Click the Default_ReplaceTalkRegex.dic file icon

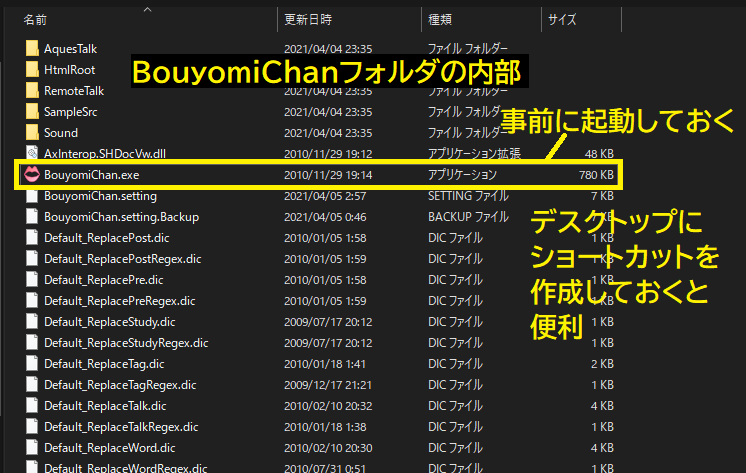pyautogui.click(x=32, y=426)
